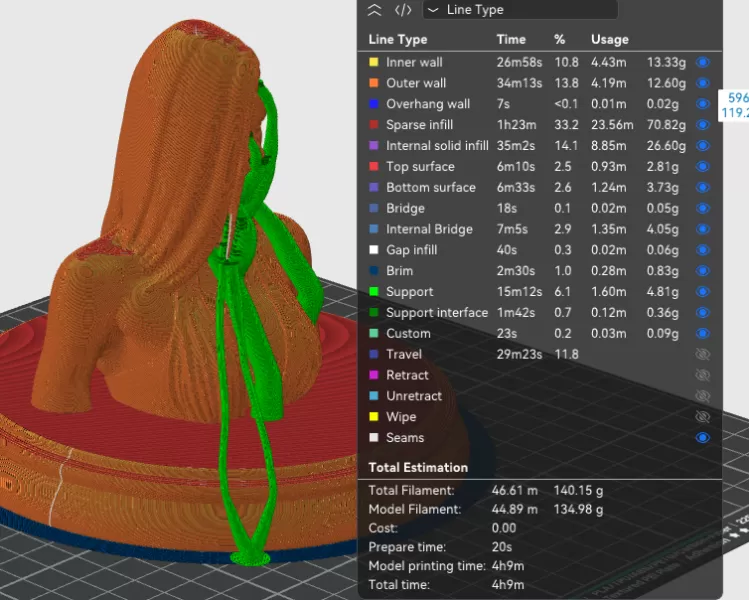Hide Sparse infill with eye icon

[702, 125]
